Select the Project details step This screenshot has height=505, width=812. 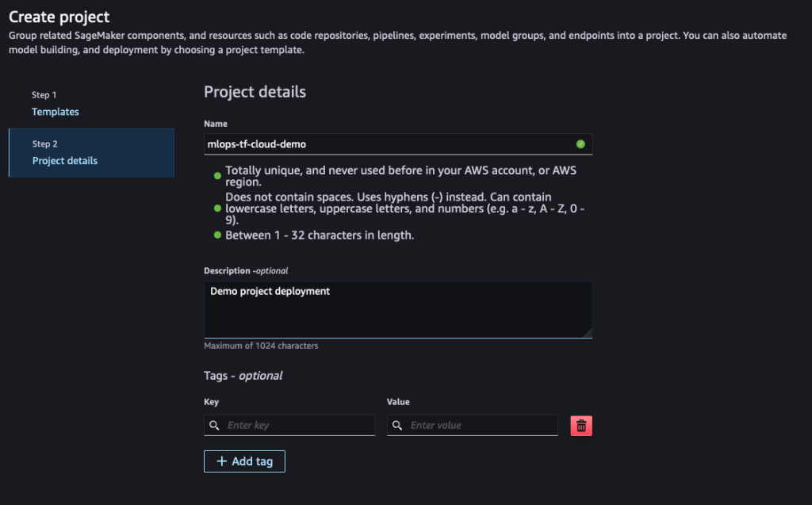pos(64,160)
